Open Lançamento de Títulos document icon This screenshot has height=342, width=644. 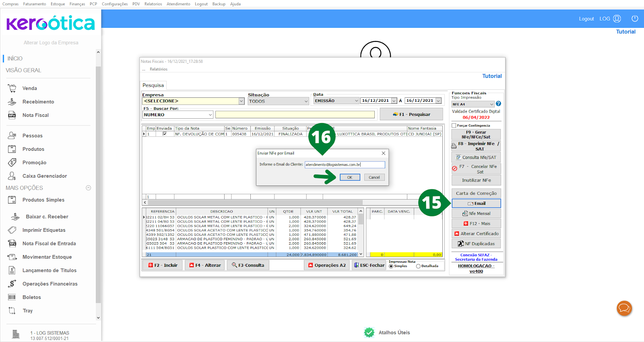(x=12, y=270)
